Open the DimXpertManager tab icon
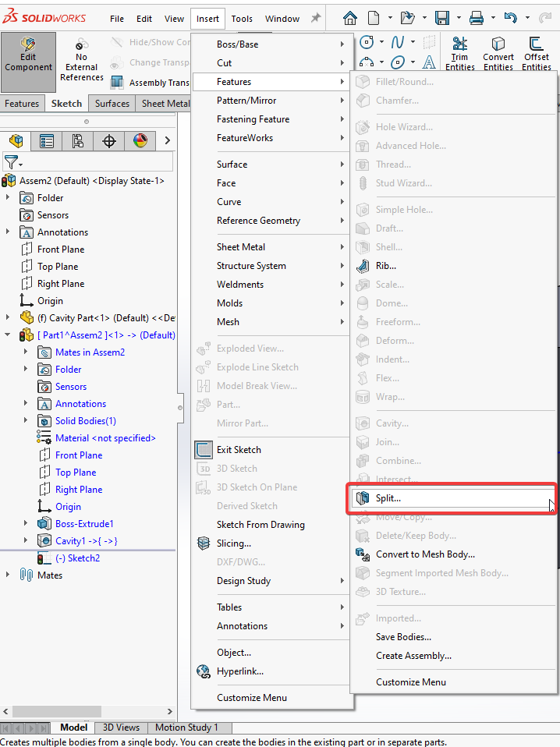Viewport: 560px width, 747px height. tap(109, 140)
